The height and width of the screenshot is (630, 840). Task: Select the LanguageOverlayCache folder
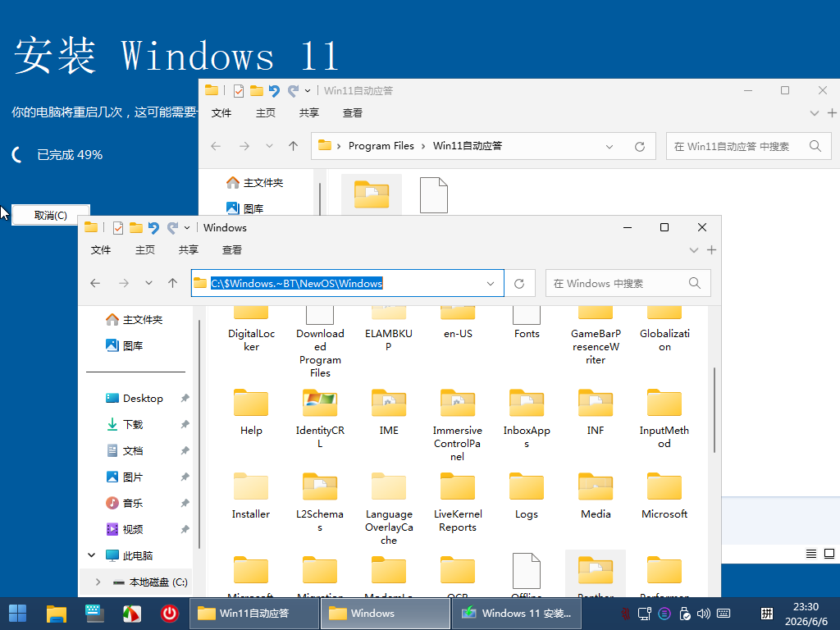click(x=389, y=509)
